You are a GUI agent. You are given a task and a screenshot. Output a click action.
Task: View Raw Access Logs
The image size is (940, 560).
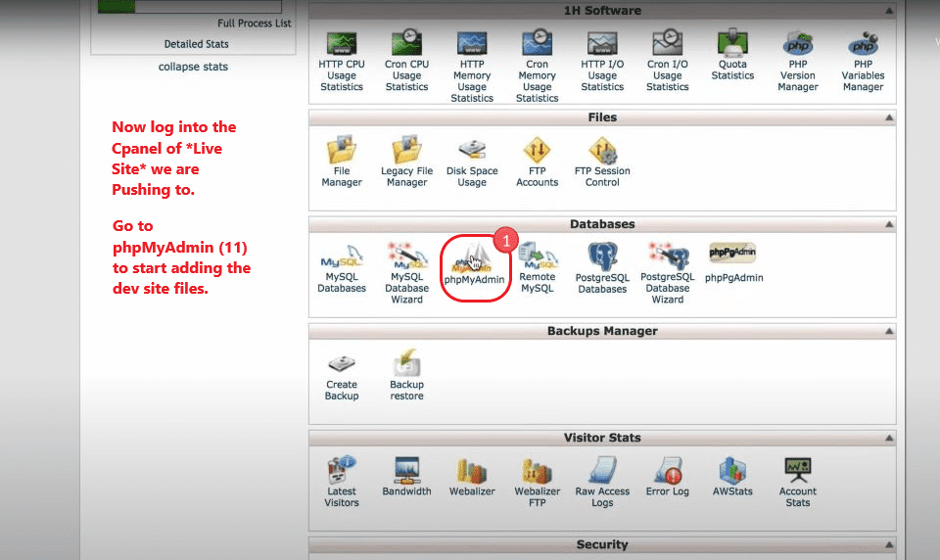pyautogui.click(x=602, y=482)
